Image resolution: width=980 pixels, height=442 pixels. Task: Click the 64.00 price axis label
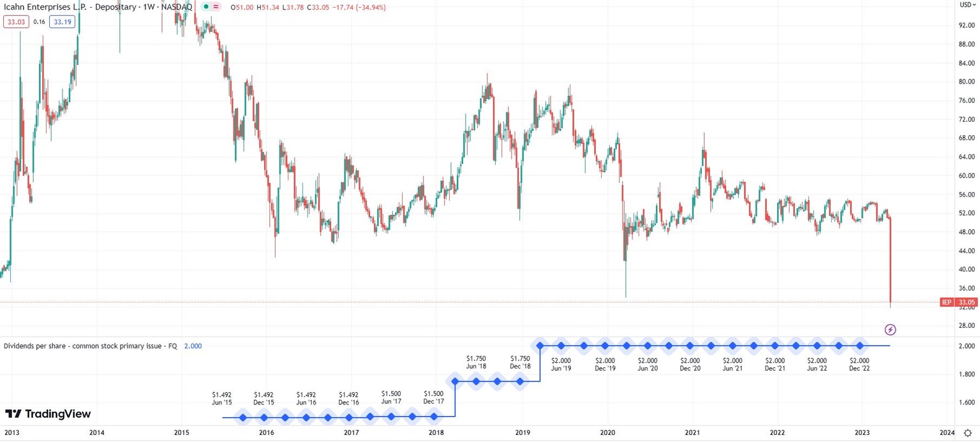point(967,157)
